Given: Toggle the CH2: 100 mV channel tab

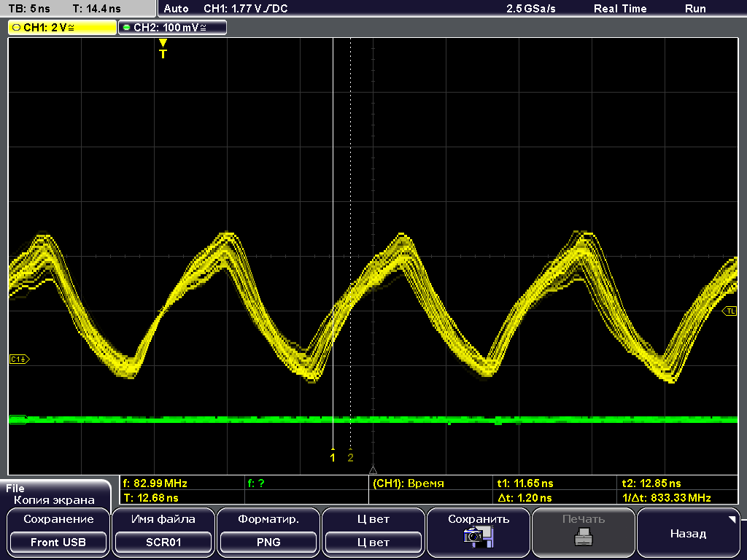Looking at the screenshot, I should pyautogui.click(x=172, y=27).
